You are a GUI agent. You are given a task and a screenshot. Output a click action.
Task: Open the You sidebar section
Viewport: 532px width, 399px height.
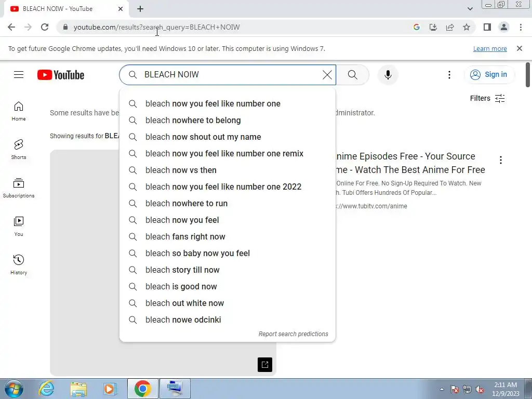[x=19, y=227]
